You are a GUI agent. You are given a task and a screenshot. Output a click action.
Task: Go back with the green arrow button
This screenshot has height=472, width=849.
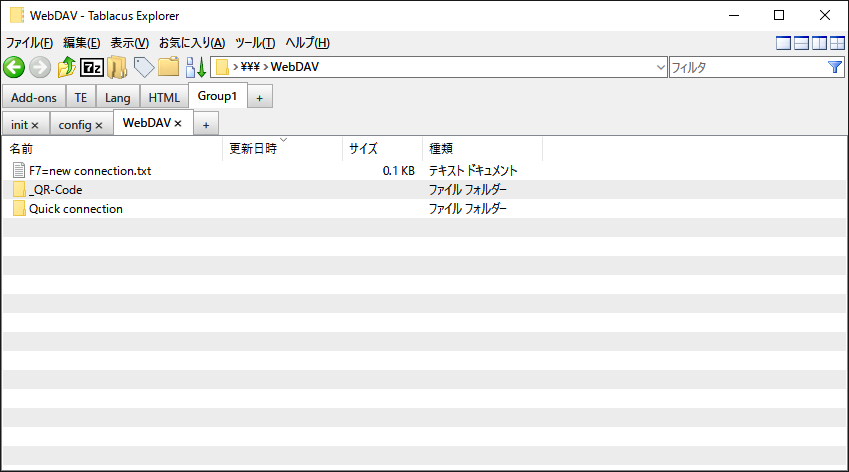click(14, 68)
